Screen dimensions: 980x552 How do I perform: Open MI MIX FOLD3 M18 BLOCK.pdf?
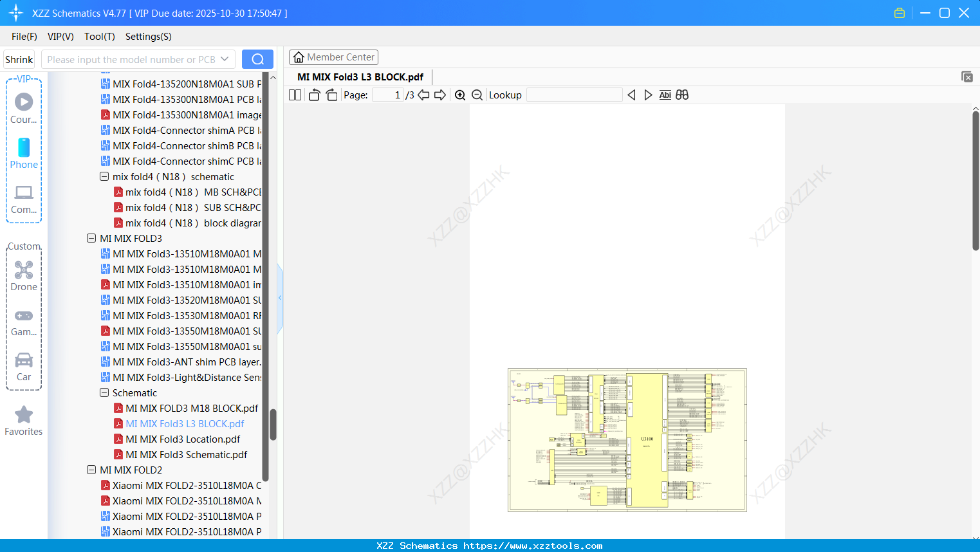(x=192, y=408)
